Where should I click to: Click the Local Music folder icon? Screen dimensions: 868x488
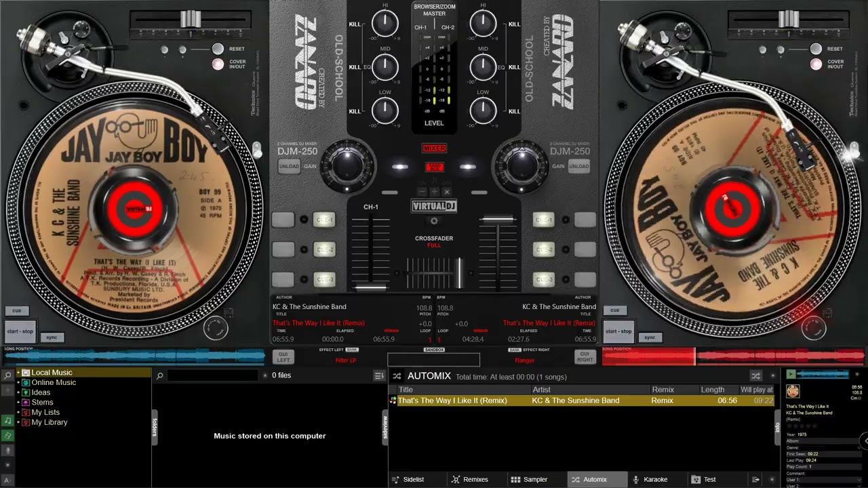pyautogui.click(x=26, y=372)
